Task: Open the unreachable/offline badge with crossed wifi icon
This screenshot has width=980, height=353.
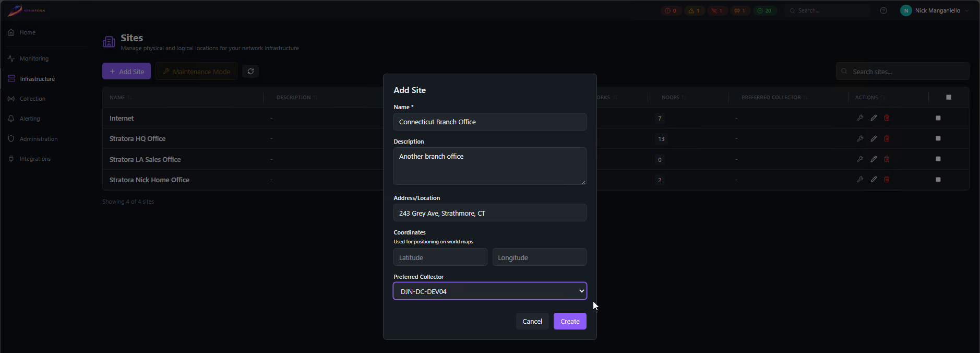Action: [x=717, y=10]
